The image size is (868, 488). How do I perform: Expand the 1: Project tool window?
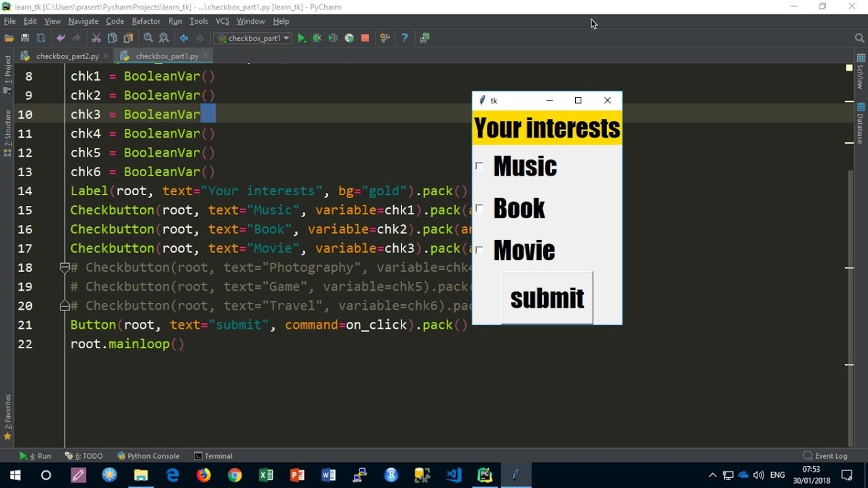click(x=7, y=70)
